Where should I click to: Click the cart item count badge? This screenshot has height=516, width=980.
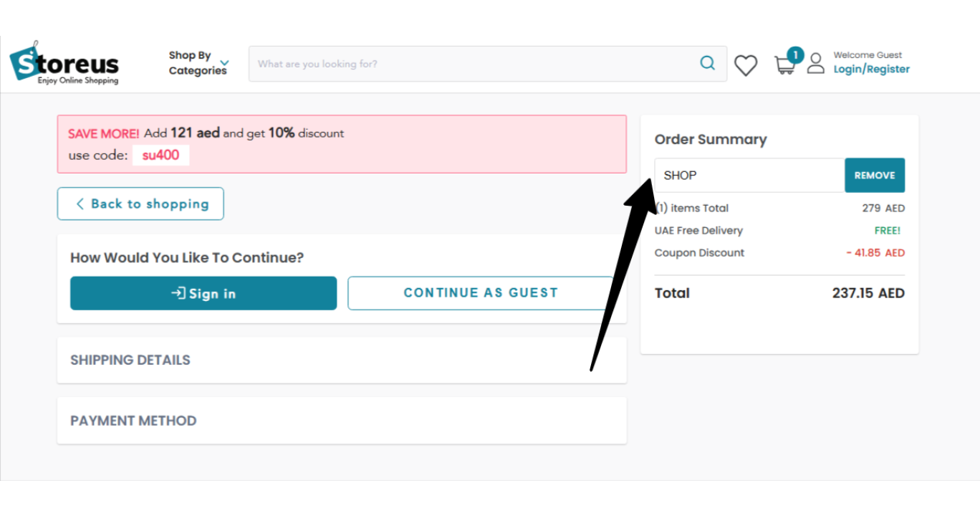pyautogui.click(x=795, y=54)
